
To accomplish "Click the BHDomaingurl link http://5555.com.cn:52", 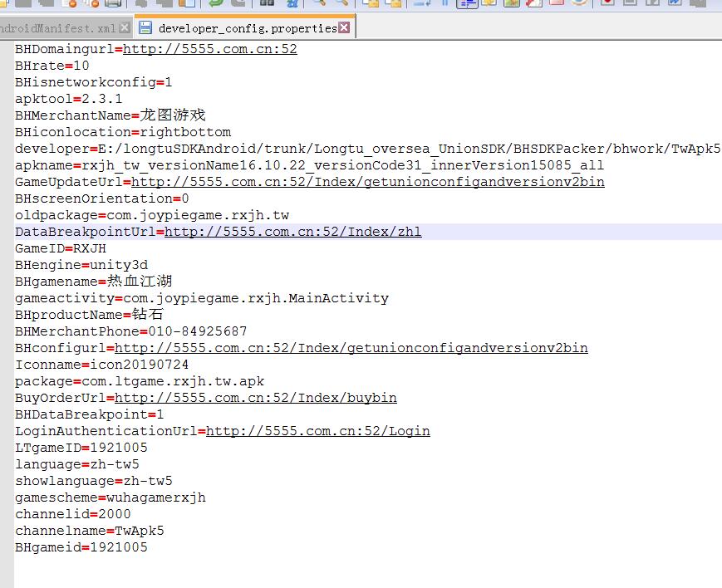I will (x=209, y=49).
